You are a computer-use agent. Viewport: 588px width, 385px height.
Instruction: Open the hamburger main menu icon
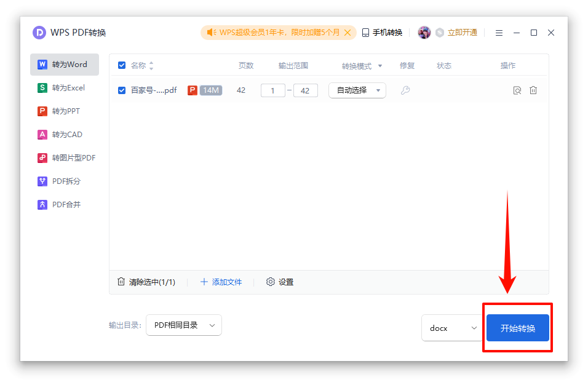click(499, 33)
